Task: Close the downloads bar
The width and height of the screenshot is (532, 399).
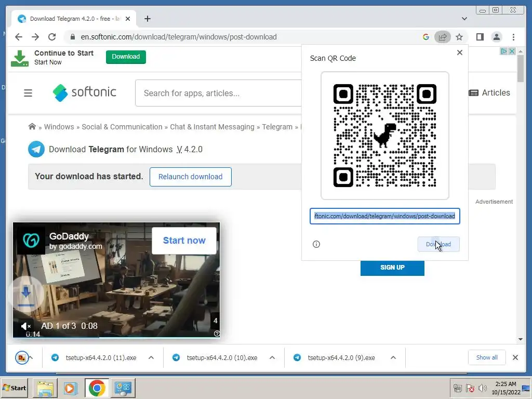Action: point(515,357)
